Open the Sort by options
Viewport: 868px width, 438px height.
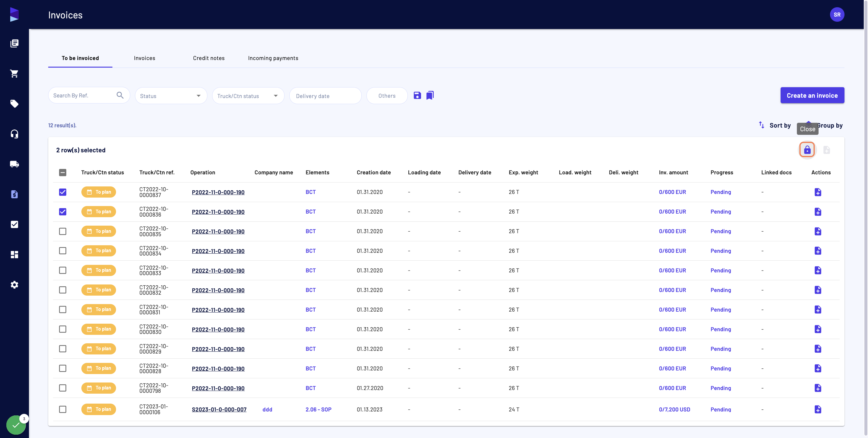pos(775,125)
